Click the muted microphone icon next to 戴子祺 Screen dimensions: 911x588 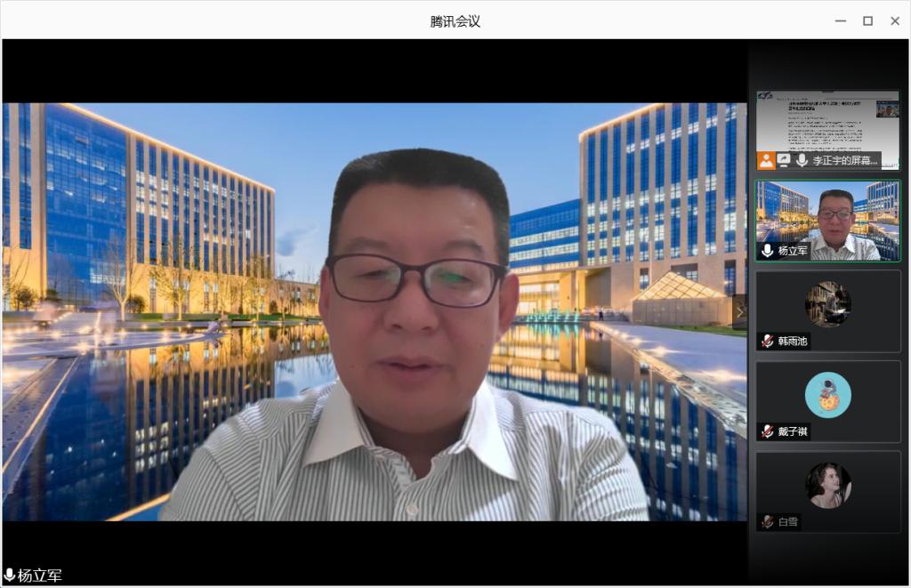click(767, 431)
